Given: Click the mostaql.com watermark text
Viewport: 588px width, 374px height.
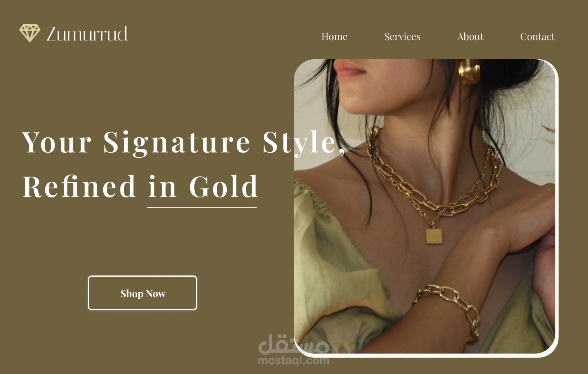Looking at the screenshot, I should point(294,361).
